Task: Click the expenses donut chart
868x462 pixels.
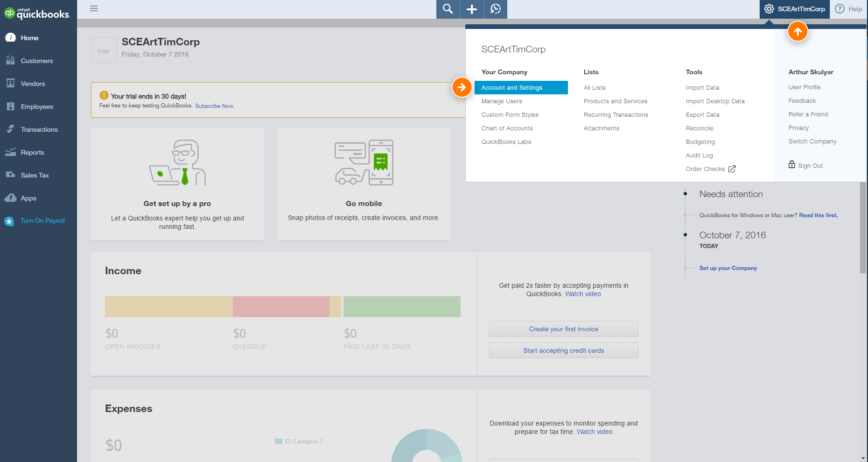Action: click(427, 446)
